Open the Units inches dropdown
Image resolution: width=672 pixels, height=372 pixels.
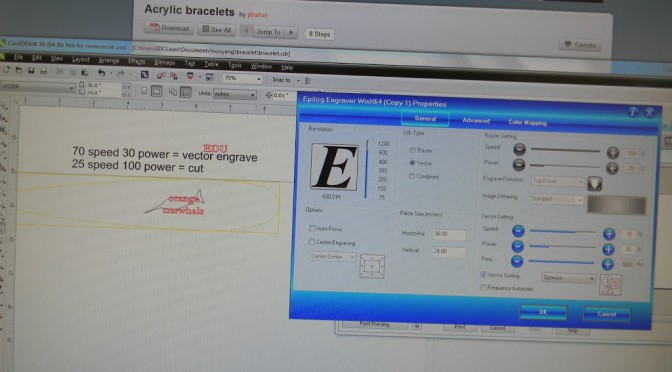click(234, 94)
